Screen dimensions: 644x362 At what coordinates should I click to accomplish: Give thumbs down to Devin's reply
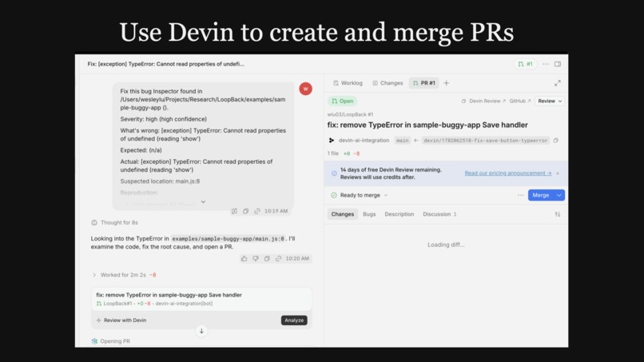256,258
